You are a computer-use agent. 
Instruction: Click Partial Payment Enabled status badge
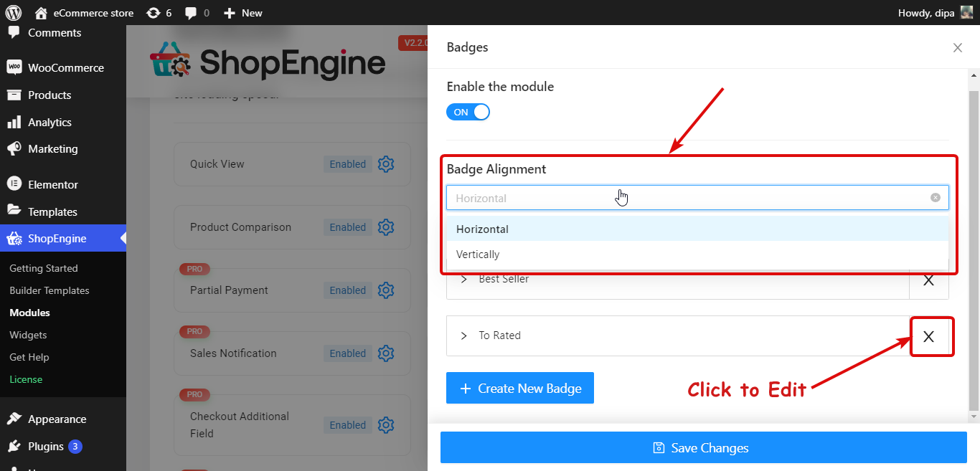[348, 290]
